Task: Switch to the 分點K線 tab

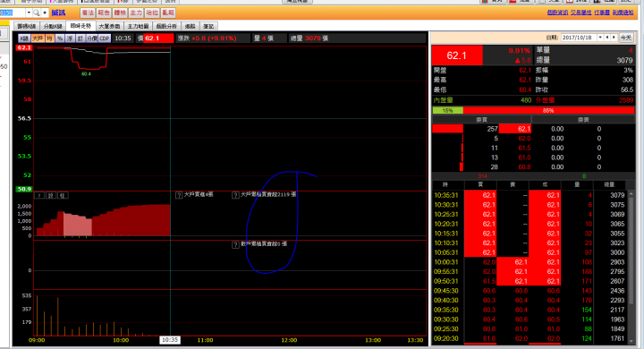Action: click(53, 26)
